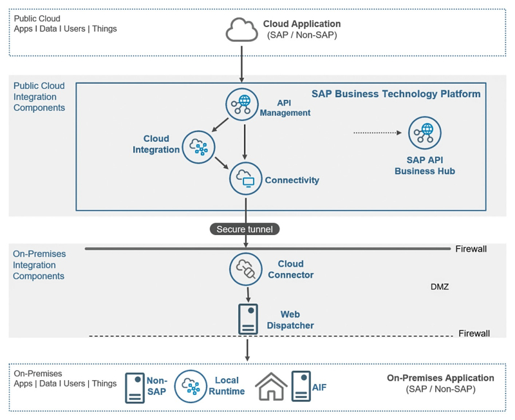
Task: Select the house icon next to AIF
Action: pos(271,387)
